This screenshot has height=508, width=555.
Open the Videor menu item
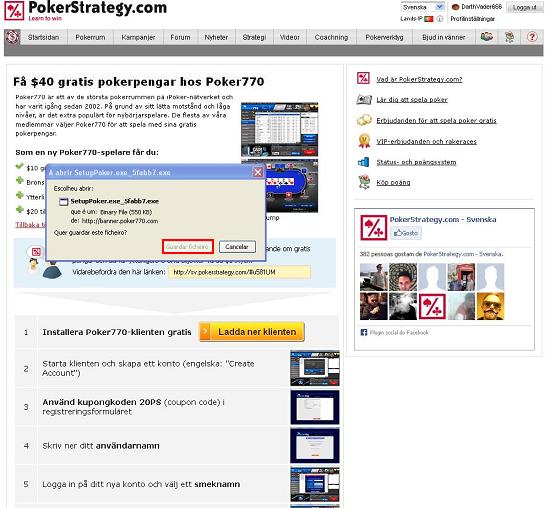click(x=290, y=37)
